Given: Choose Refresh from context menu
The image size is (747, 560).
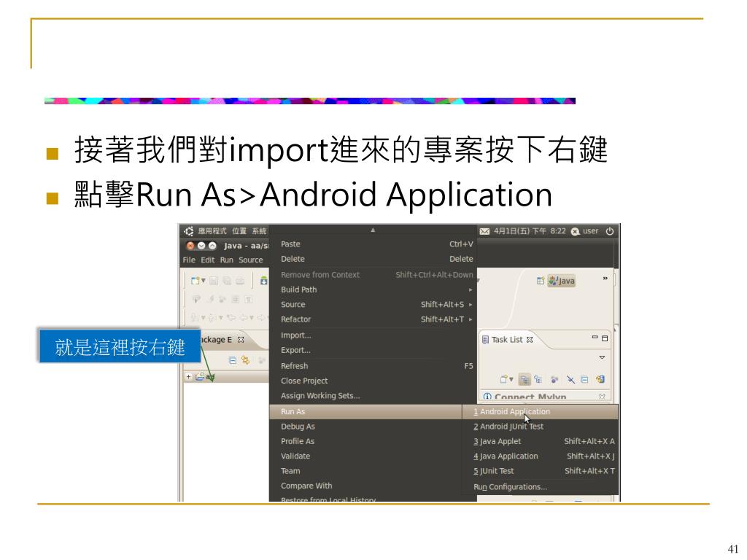Looking at the screenshot, I should (373, 366).
